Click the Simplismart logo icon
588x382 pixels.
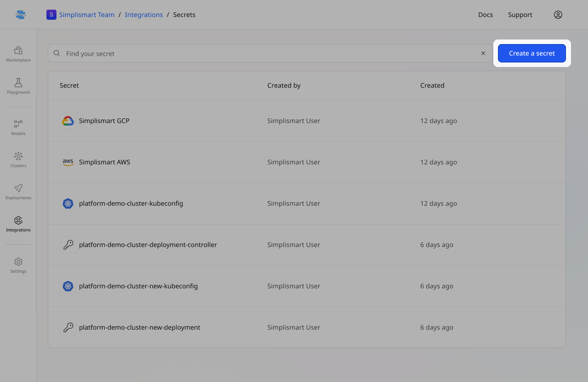21,15
